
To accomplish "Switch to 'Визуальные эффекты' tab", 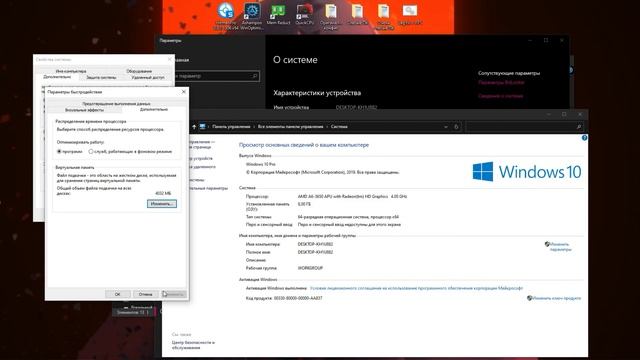I will pos(84,110).
